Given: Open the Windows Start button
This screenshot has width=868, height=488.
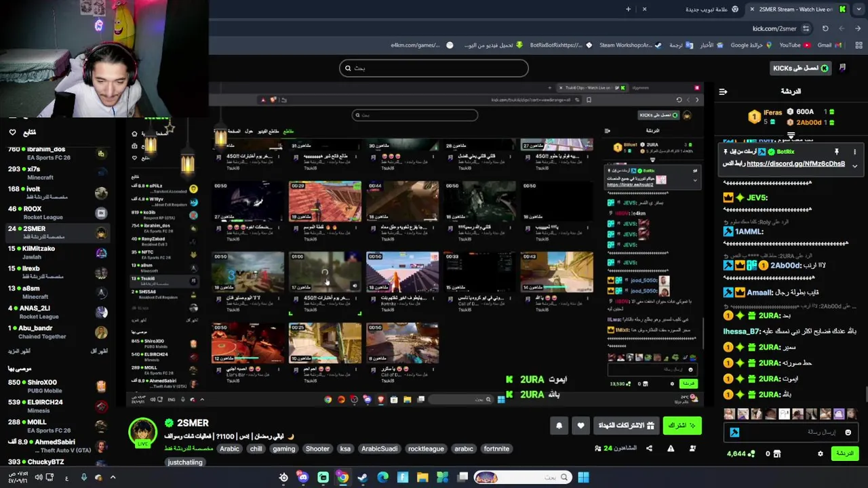Looking at the screenshot, I should (583, 478).
